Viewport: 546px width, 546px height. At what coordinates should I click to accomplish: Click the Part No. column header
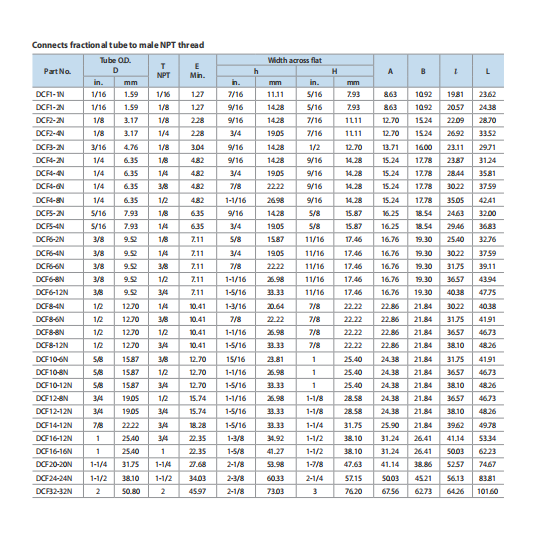tap(57, 71)
